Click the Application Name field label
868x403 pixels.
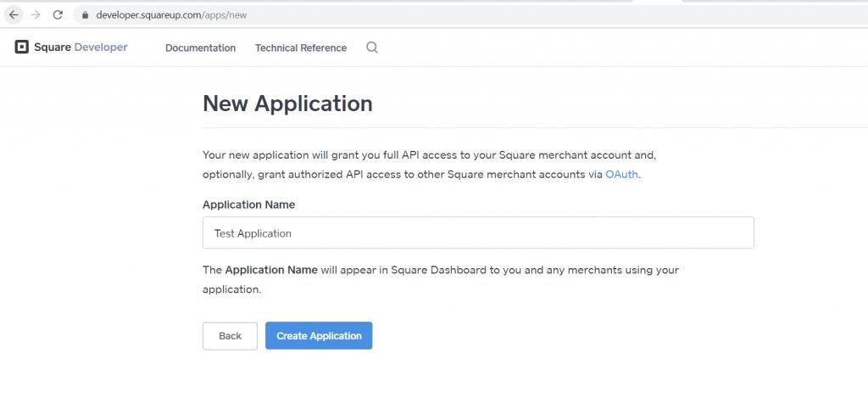tap(248, 204)
